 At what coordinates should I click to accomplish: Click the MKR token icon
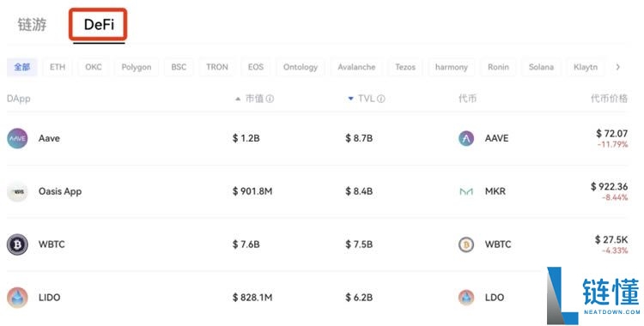(466, 191)
